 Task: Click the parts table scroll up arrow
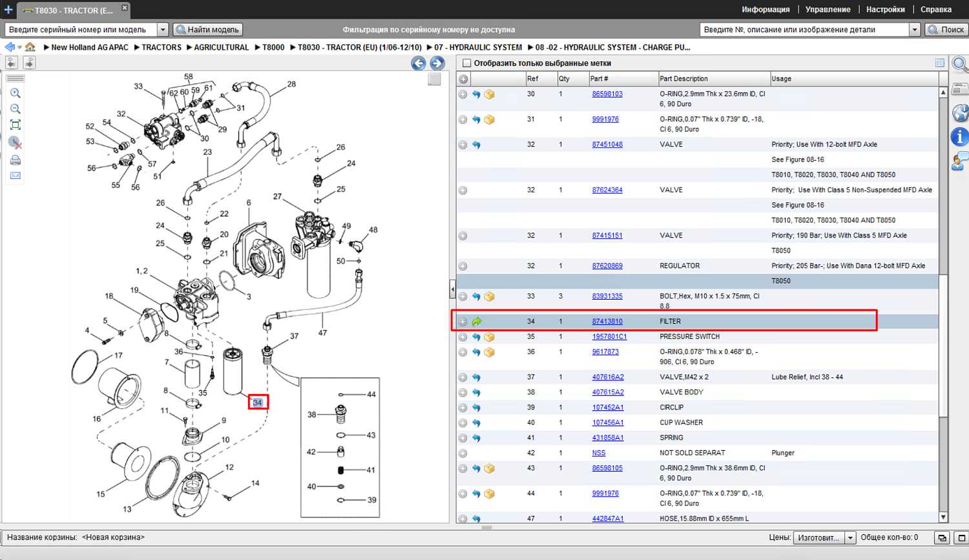(943, 92)
